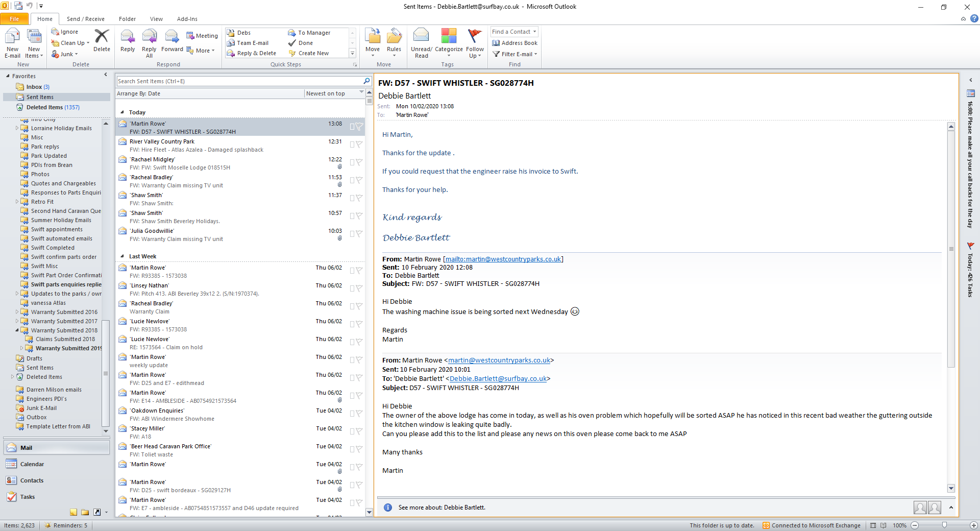Switch to the Folder tab
Image resolution: width=980 pixels, height=531 pixels.
[x=127, y=19]
